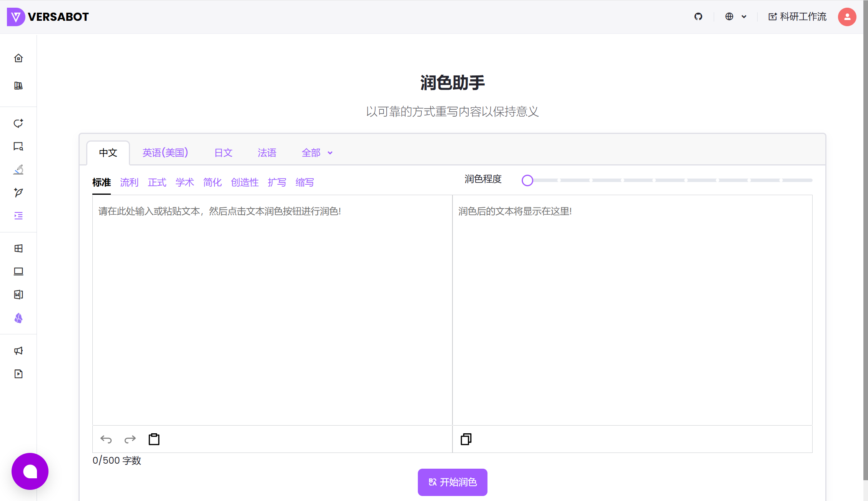This screenshot has height=501, width=868.
Task: Expand the 全部 languages dropdown
Action: pyautogui.click(x=317, y=153)
